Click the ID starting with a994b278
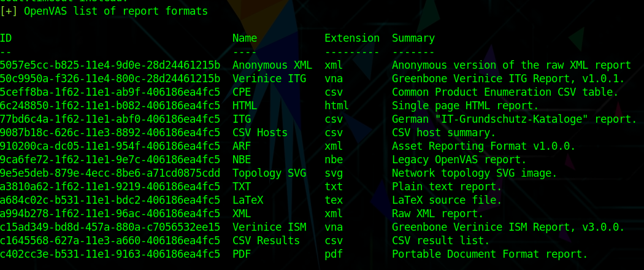The image size is (644, 270). click(110, 214)
